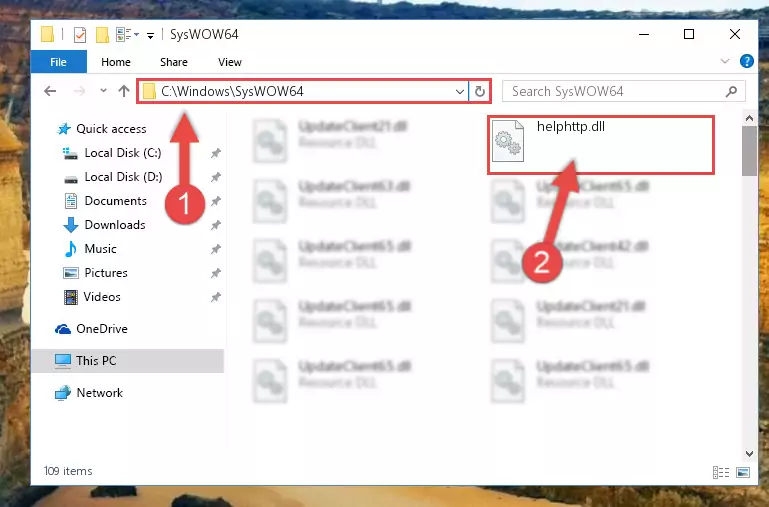Click the helphttp.dll gear file icon
Image resolution: width=769 pixels, height=507 pixels.
[x=508, y=141]
